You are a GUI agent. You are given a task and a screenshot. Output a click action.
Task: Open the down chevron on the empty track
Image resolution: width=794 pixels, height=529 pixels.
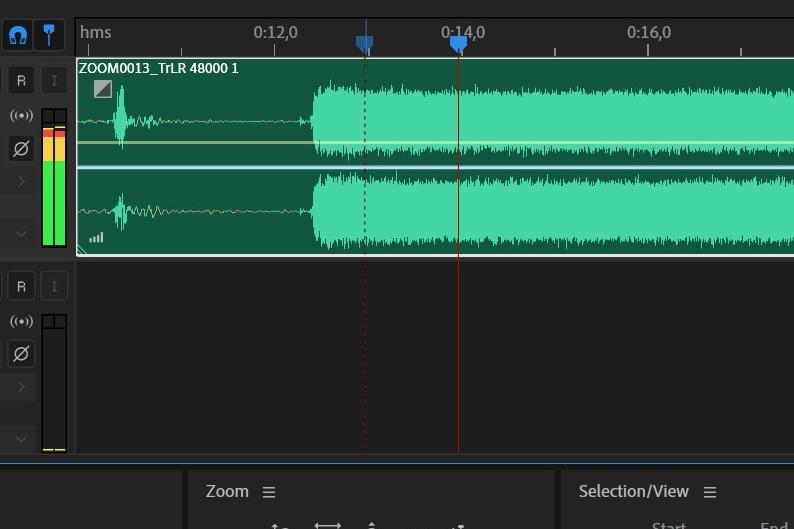(21, 439)
